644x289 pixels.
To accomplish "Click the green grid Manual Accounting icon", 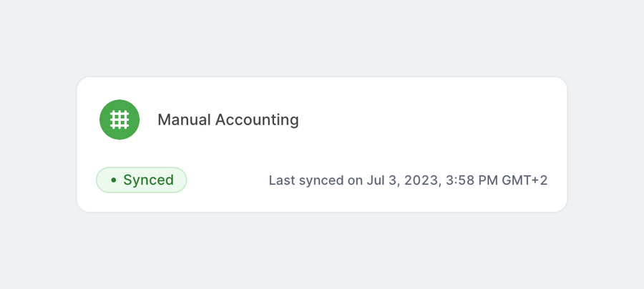I will coord(119,119).
